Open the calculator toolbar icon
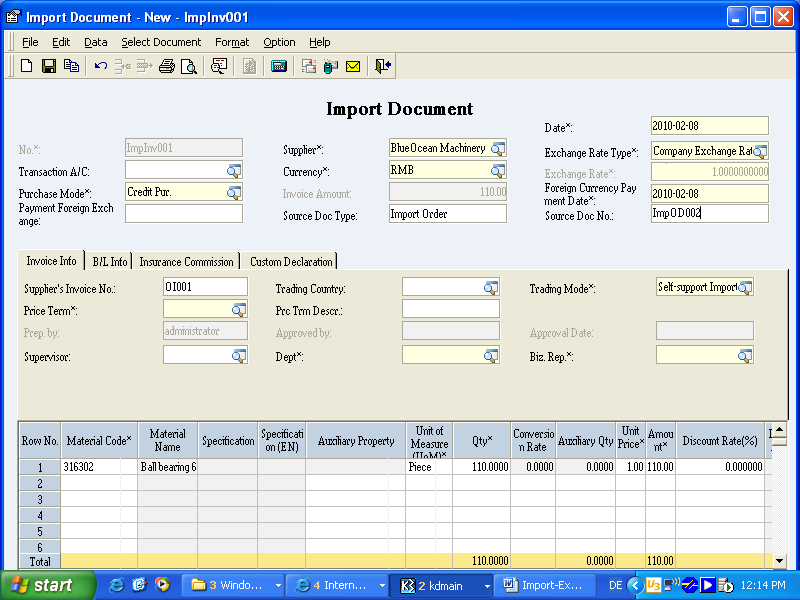800x600 pixels. [279, 66]
